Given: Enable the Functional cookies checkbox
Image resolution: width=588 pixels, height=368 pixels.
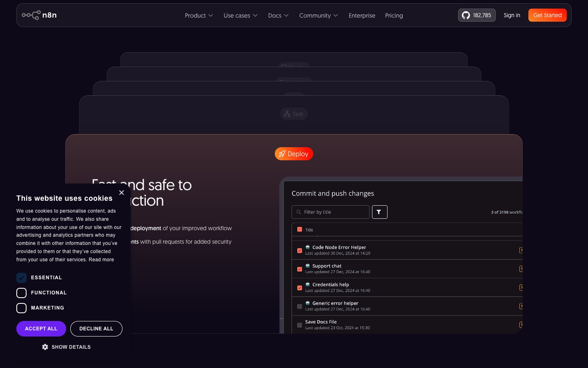Looking at the screenshot, I should click(21, 293).
